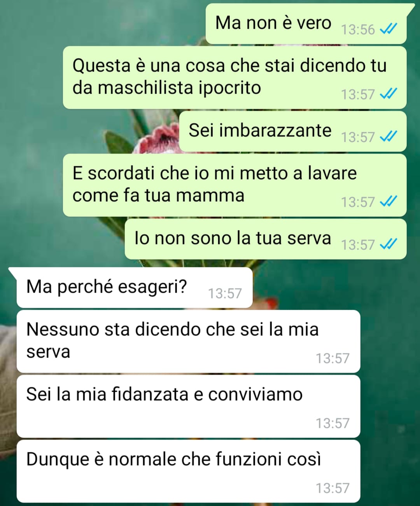Image resolution: width=420 pixels, height=506 pixels.
Task: Tap ticks beside 'Io non sono la tua serva'
Action: click(388, 244)
